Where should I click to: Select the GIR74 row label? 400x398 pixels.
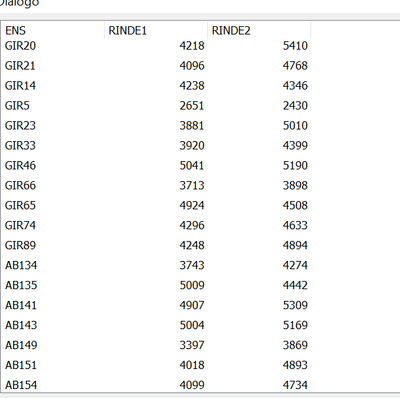20,226
